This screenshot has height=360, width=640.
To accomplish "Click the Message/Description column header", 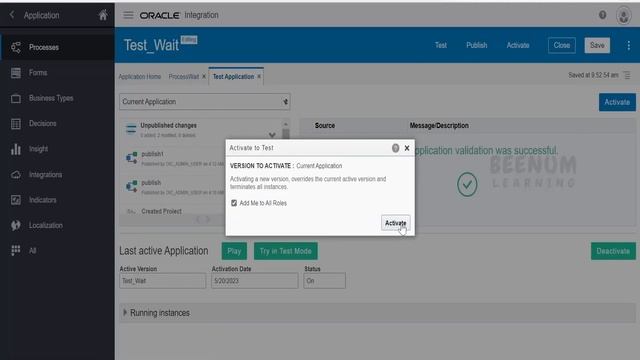I will pyautogui.click(x=439, y=125).
